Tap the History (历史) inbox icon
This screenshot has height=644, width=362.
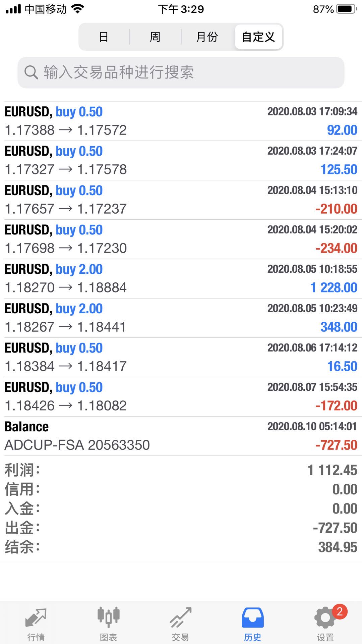click(x=253, y=618)
